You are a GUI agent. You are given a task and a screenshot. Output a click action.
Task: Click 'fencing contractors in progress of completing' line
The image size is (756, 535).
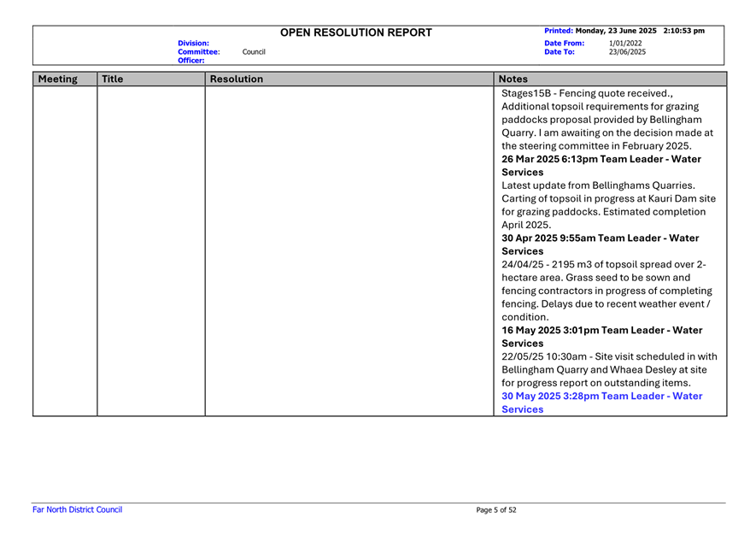(607, 291)
